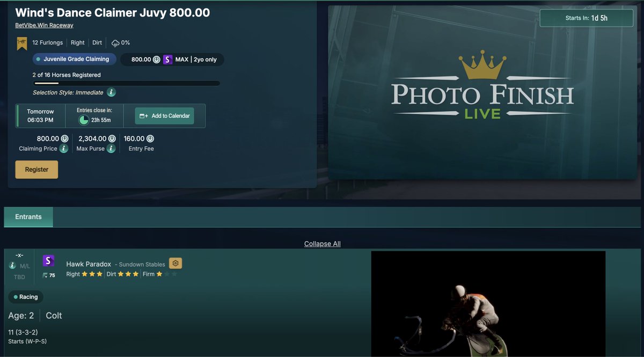Click coin icon beside 800.00 claiming price
644x357 pixels.
point(64,139)
